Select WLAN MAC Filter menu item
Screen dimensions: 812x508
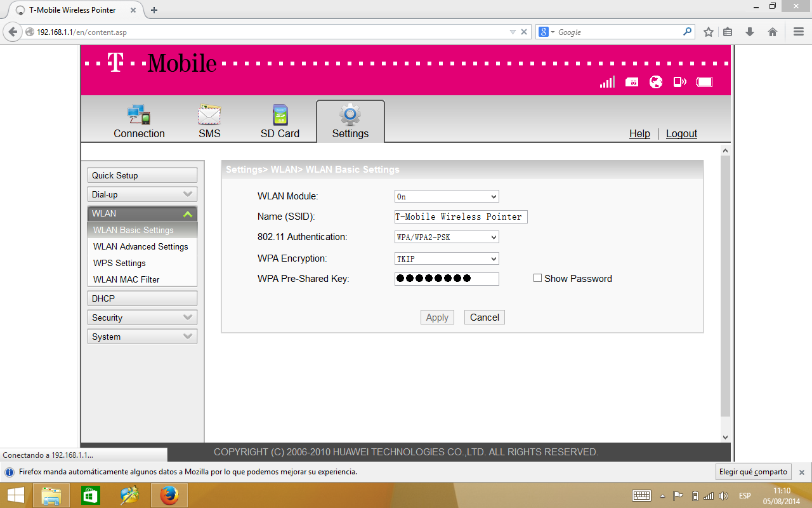126,279
